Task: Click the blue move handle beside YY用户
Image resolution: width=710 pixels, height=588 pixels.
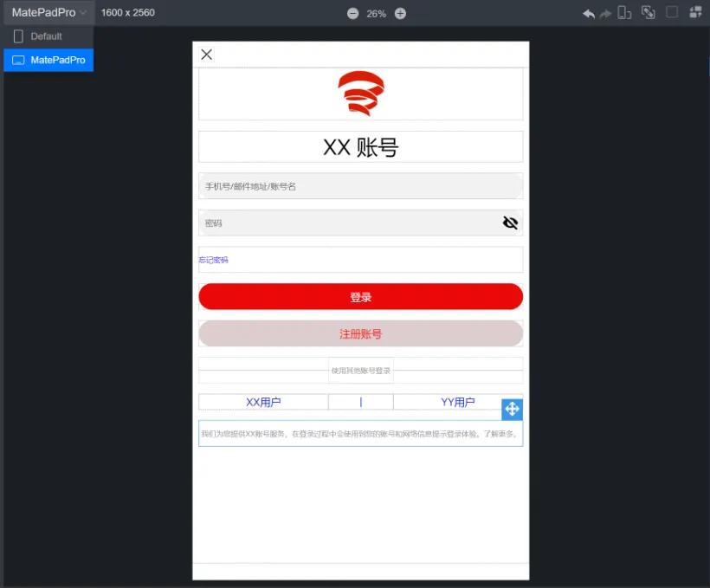Action: (512, 409)
